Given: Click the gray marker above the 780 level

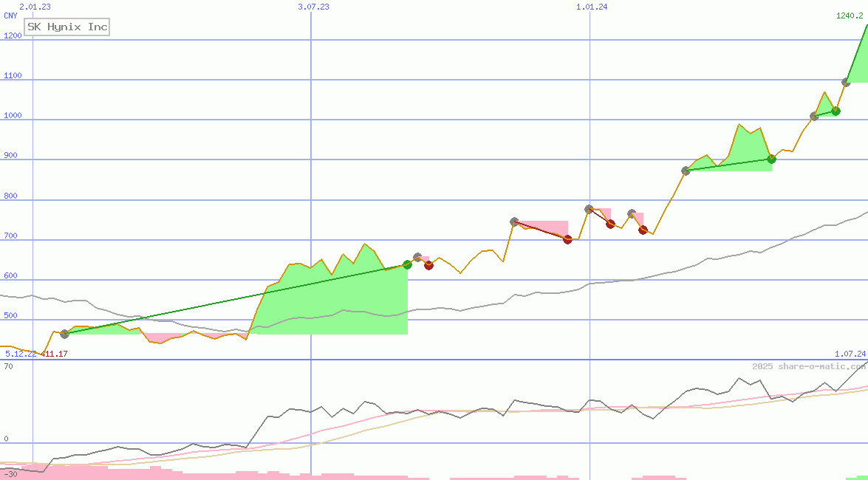Looking at the screenshot, I should 588,208.
